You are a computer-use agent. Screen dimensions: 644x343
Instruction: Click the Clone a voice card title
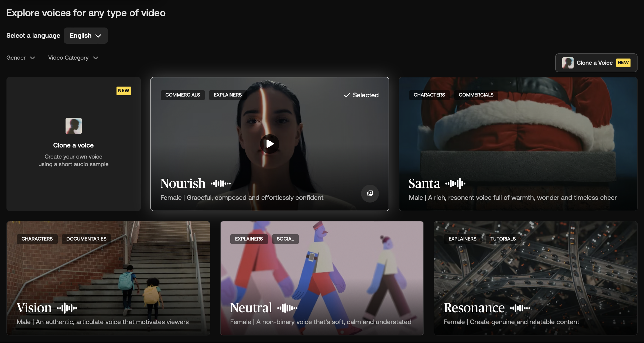coord(73,145)
